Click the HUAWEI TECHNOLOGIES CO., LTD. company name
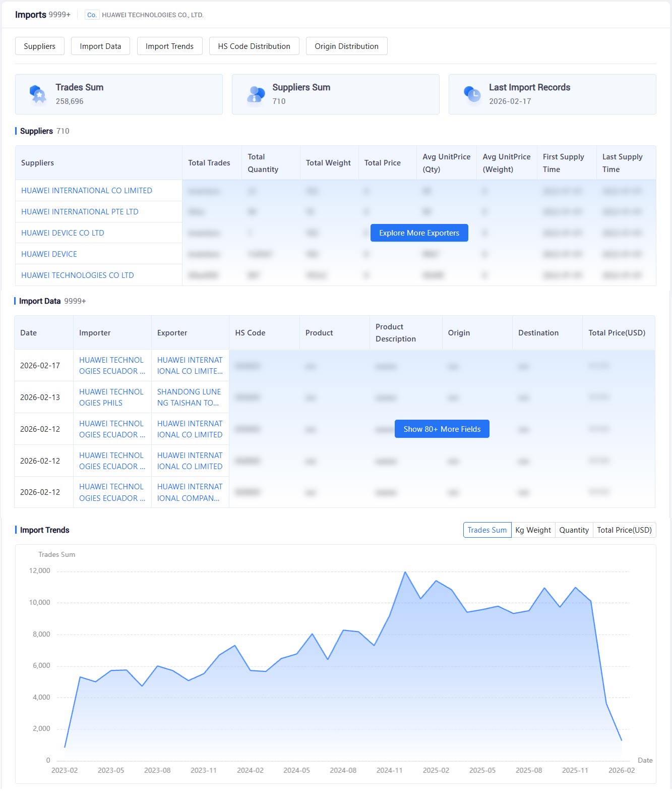 153,15
